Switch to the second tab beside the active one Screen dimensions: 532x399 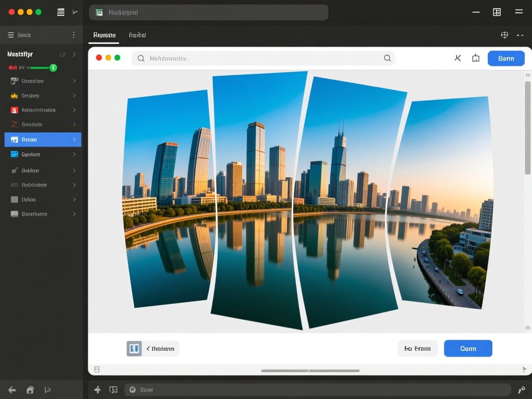(x=137, y=35)
